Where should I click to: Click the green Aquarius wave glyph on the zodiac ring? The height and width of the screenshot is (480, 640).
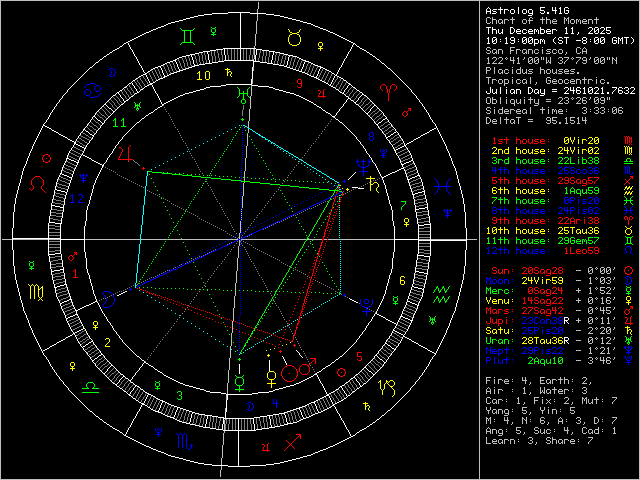point(442,294)
